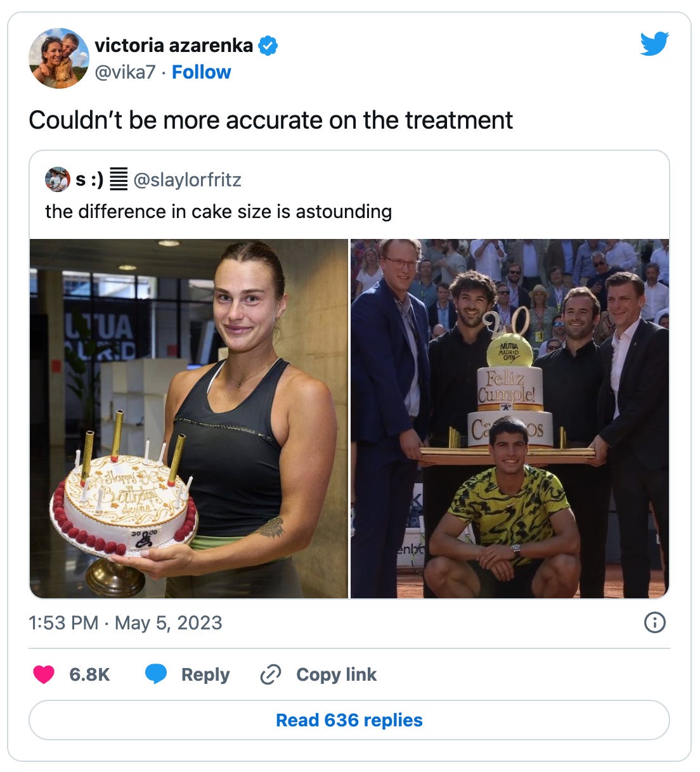Open the photo of woman holding cake
Image resolution: width=700 pixels, height=772 pixels.
click(x=189, y=418)
